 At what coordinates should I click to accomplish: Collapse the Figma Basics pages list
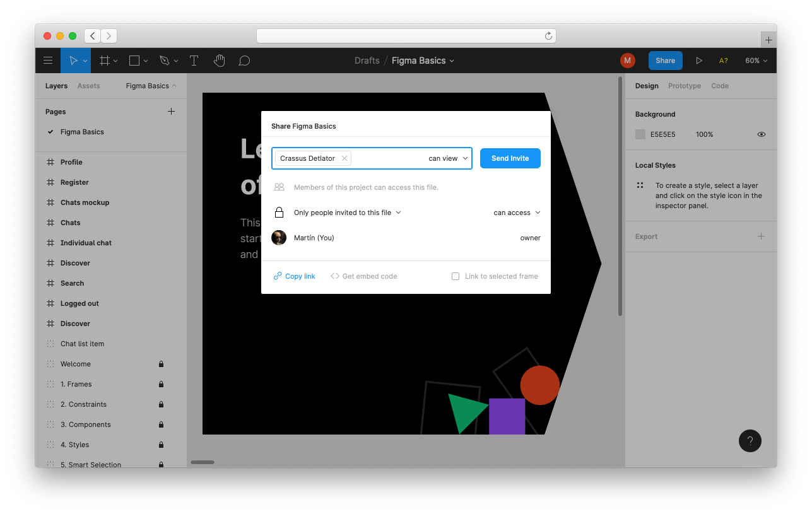coord(151,86)
